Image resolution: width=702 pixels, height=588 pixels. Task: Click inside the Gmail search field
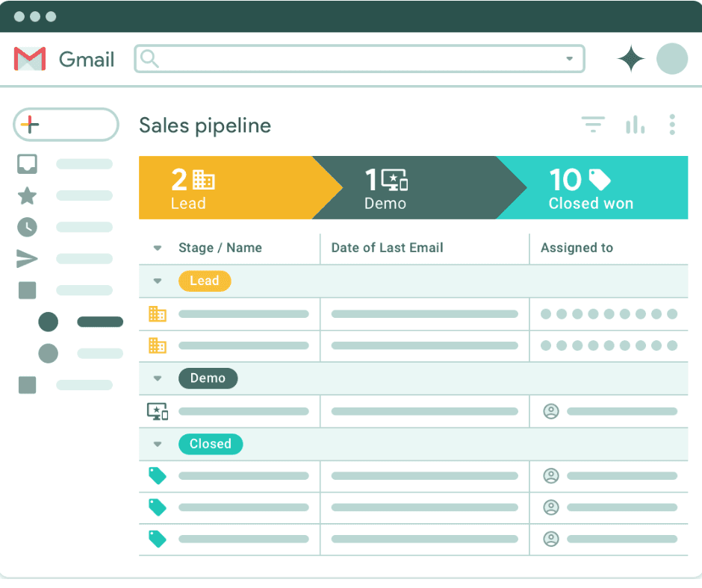coord(359,59)
